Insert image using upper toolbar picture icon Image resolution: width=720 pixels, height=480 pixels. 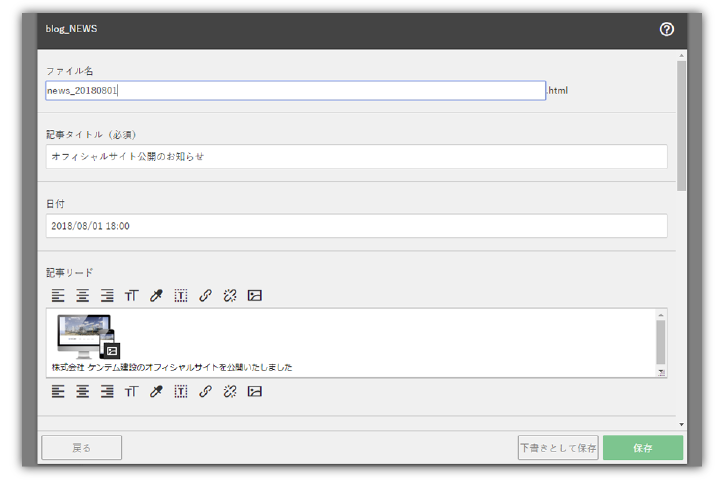(255, 295)
